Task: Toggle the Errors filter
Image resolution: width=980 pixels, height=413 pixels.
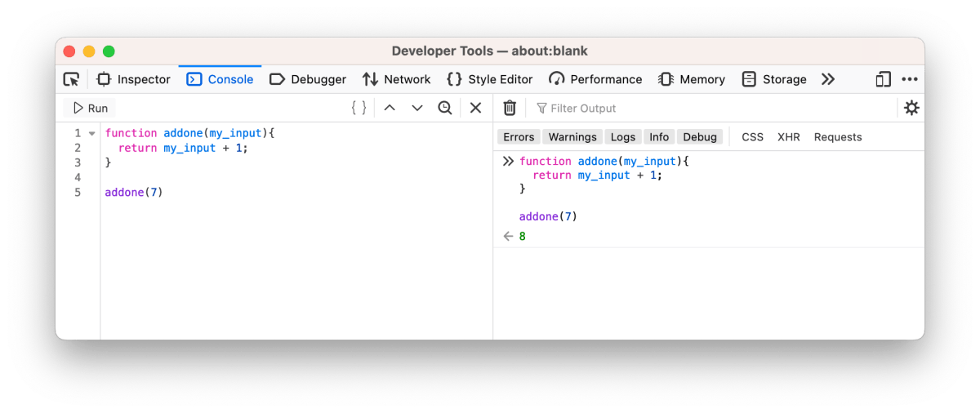Action: 519,137
